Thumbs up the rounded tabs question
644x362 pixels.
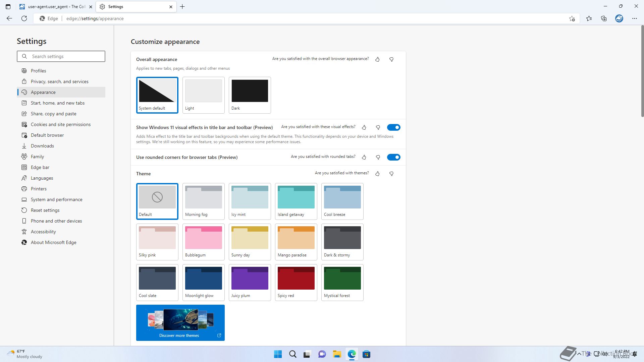click(x=364, y=157)
